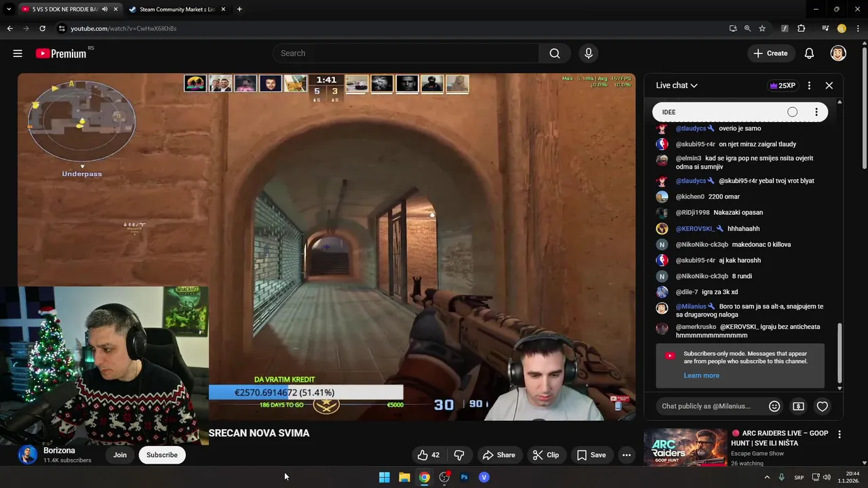Open File Explorer from taskbar
The height and width of the screenshot is (488, 868).
click(404, 477)
